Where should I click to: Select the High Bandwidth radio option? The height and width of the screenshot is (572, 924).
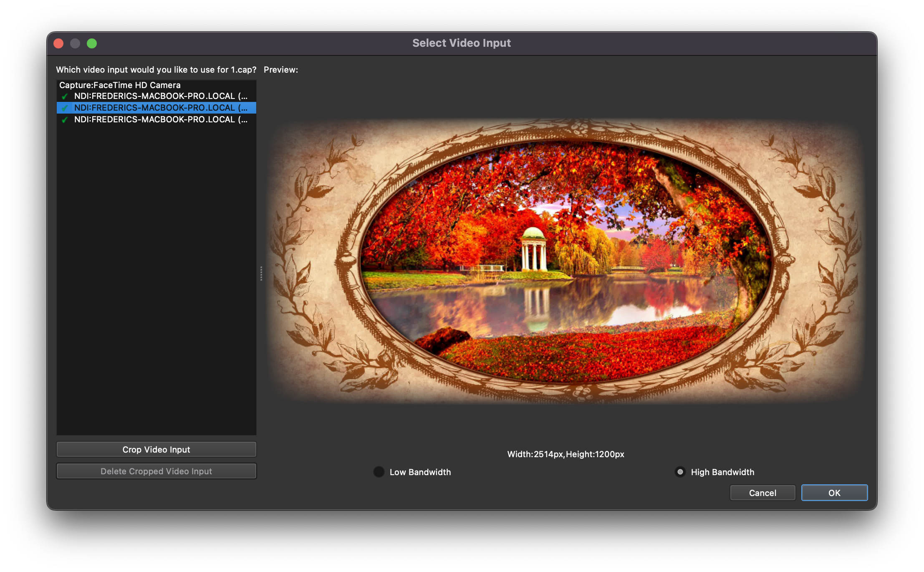(680, 472)
